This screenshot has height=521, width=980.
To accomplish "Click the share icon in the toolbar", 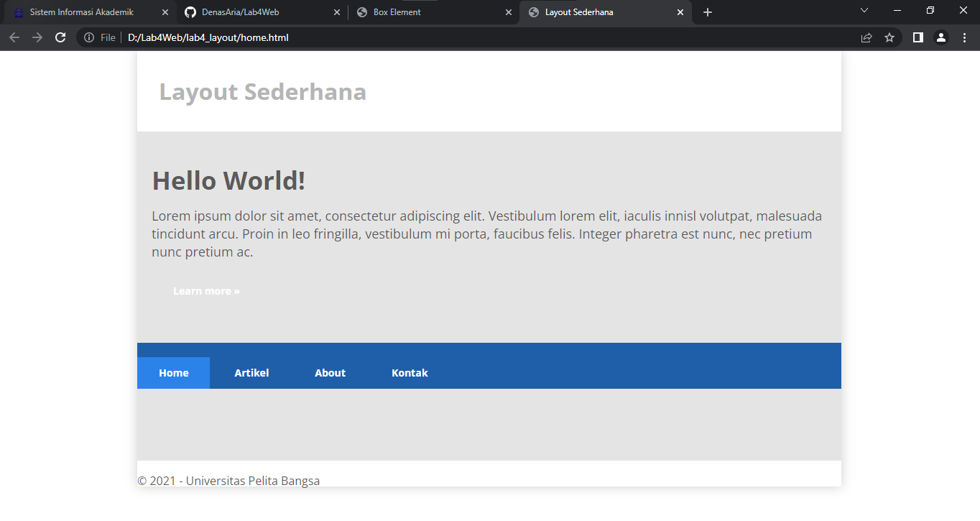I will point(866,37).
